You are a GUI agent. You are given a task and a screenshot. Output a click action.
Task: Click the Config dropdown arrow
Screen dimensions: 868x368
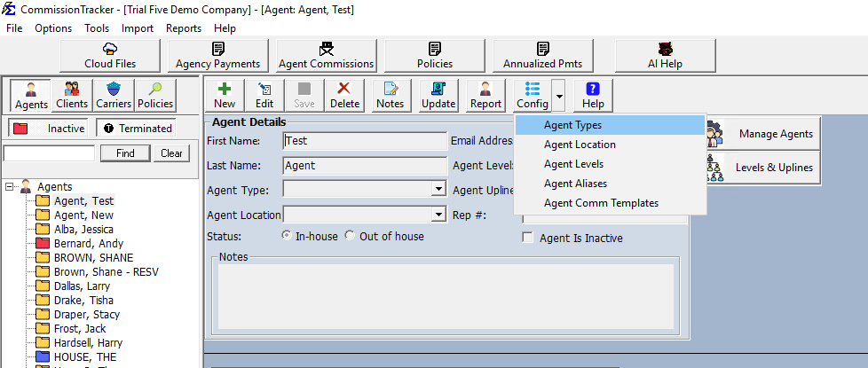(x=559, y=95)
